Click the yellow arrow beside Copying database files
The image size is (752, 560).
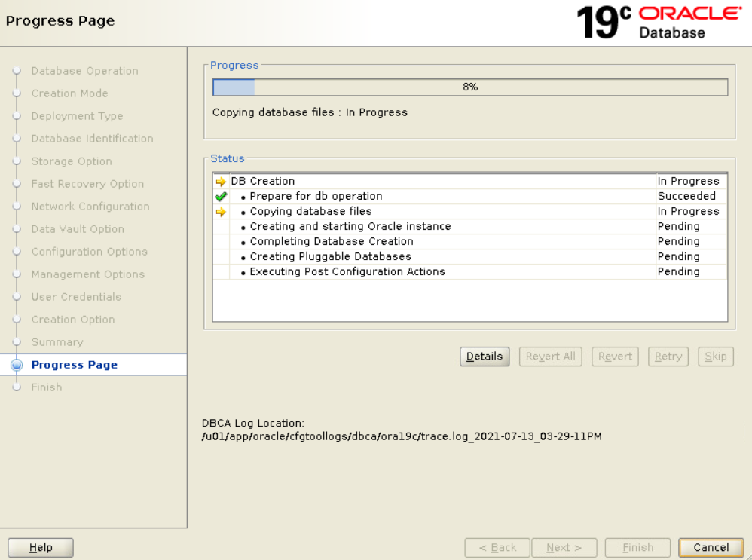(x=221, y=212)
